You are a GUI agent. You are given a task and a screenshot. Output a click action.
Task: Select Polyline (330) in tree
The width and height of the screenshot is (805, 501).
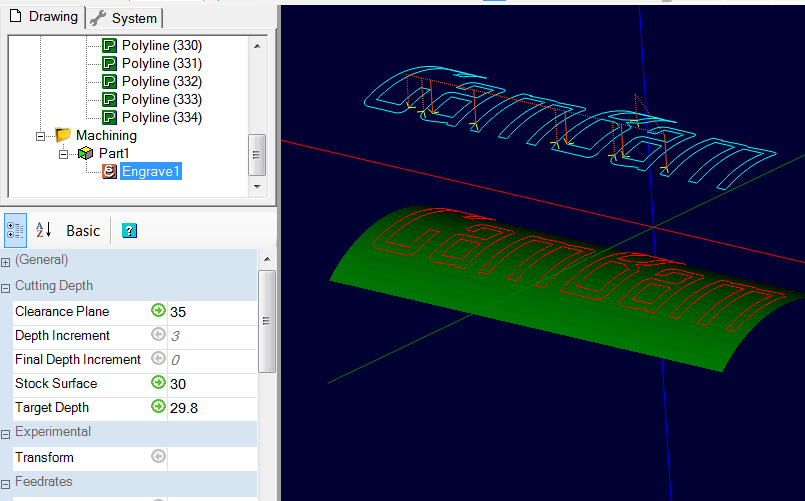point(162,46)
